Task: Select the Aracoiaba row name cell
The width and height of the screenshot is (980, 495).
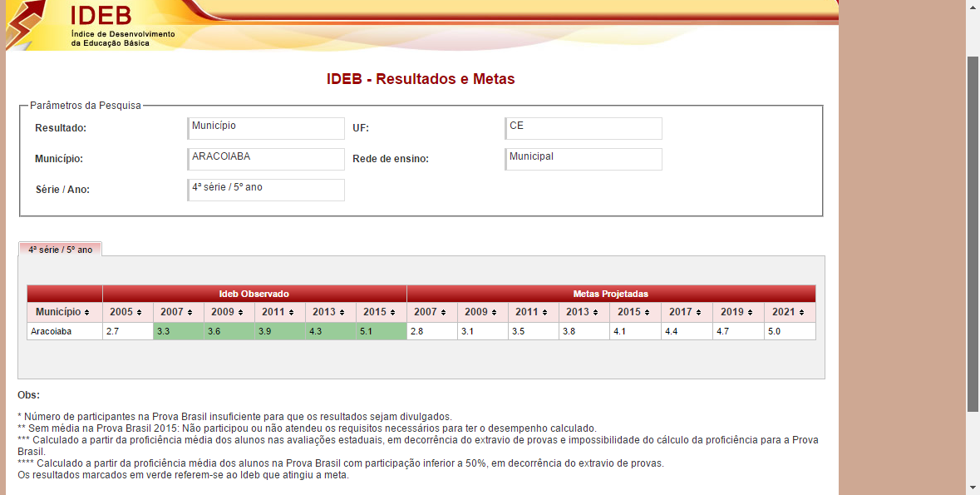Action: [64, 331]
